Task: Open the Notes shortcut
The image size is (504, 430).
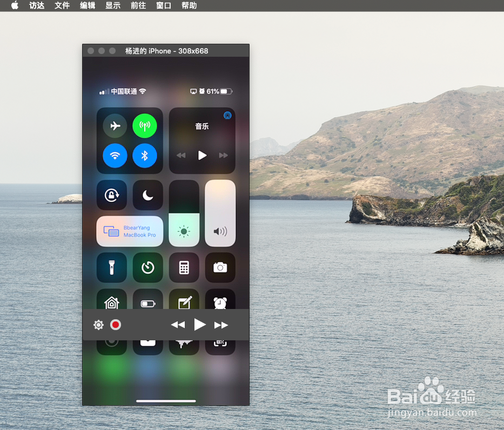Action: click(x=184, y=299)
